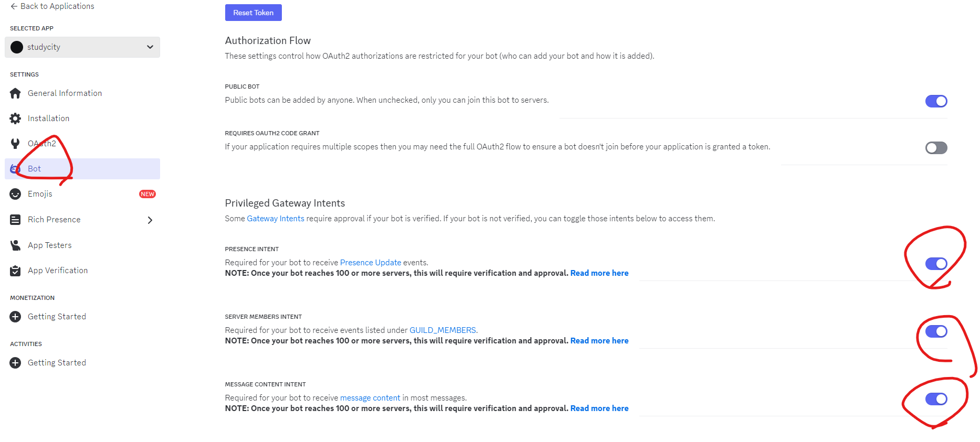Open the studycity selected app dropdown
Screen dimensions: 980x442
pyautogui.click(x=82, y=47)
